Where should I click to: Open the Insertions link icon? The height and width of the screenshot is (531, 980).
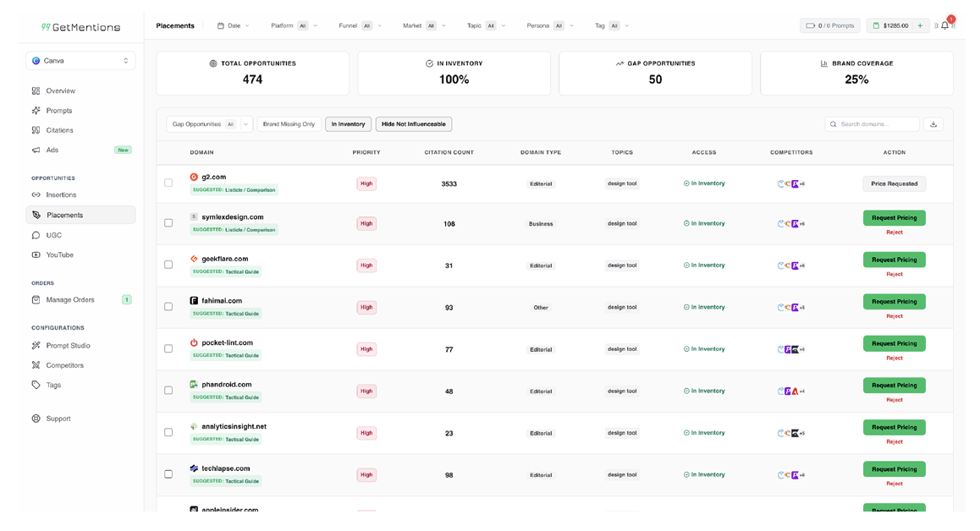coord(36,195)
